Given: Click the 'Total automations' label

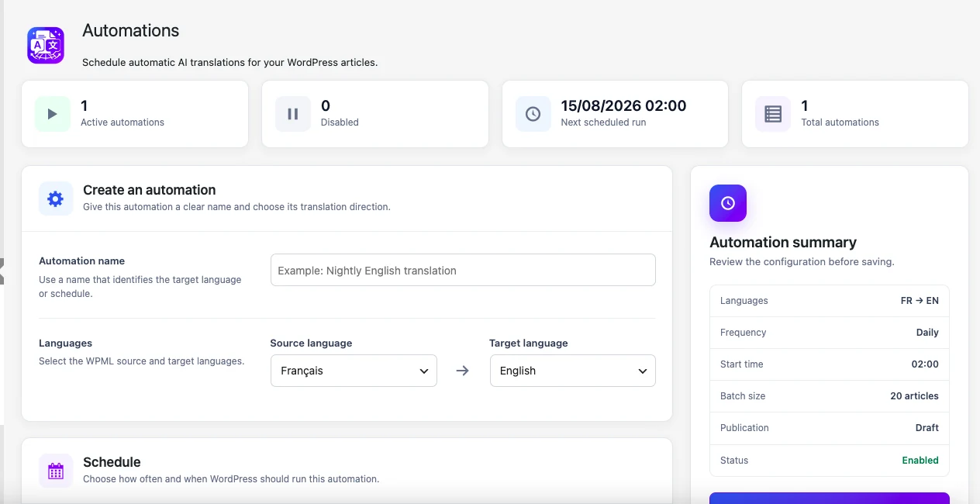Looking at the screenshot, I should [840, 122].
